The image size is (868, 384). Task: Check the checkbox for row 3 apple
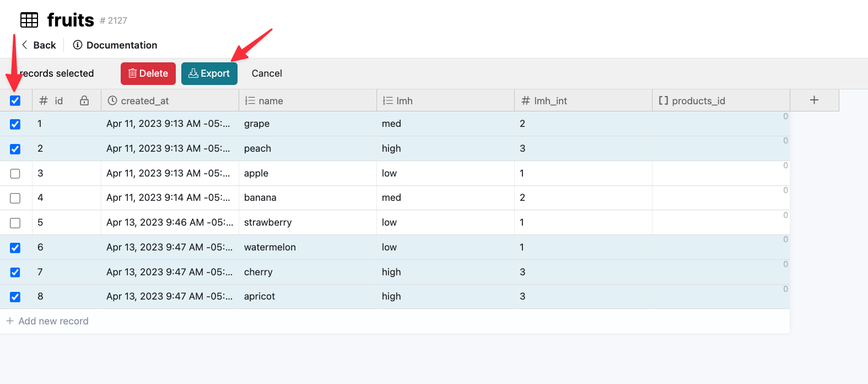[x=15, y=174]
